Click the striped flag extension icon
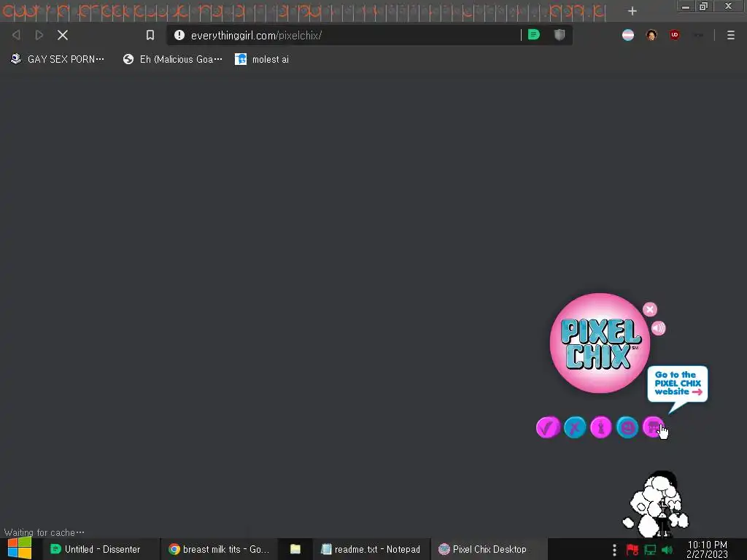This screenshot has height=560, width=747. [628, 35]
